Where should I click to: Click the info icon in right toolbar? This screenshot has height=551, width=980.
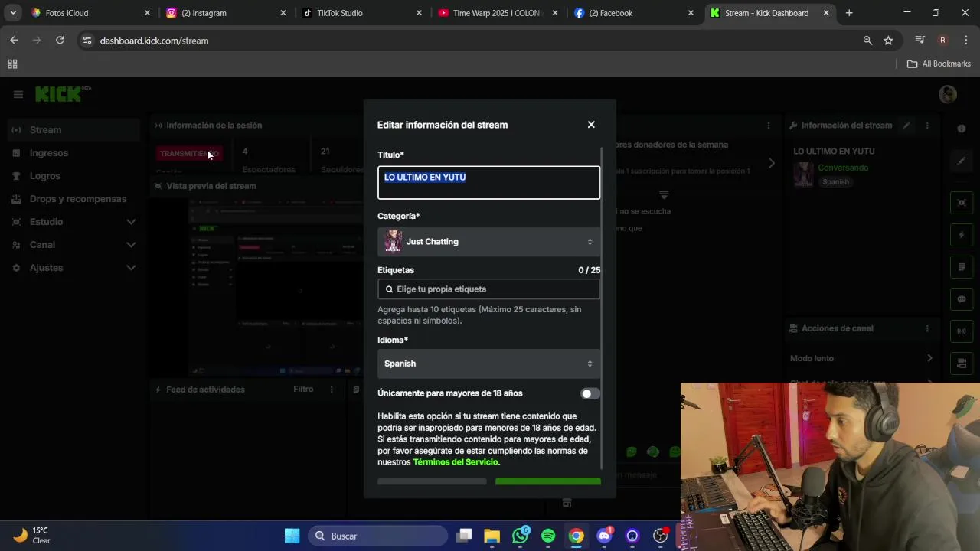pyautogui.click(x=962, y=129)
